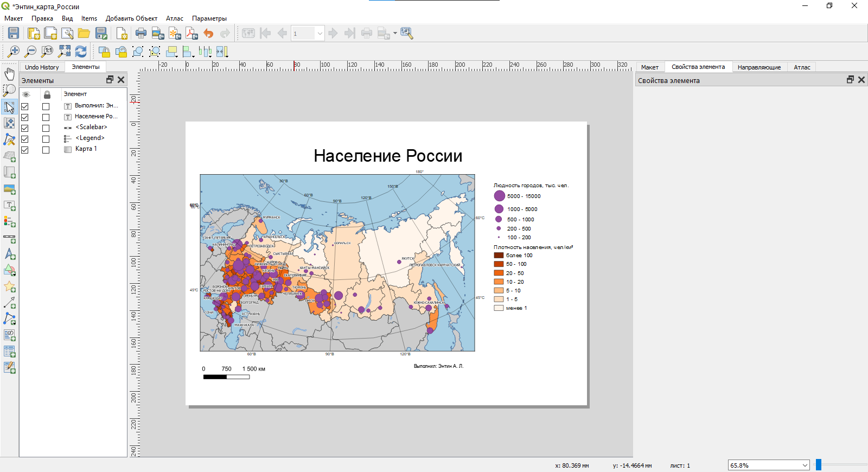Hide the 'Выполнил: Эн...' item
This screenshot has height=472, width=868.
tap(25, 106)
